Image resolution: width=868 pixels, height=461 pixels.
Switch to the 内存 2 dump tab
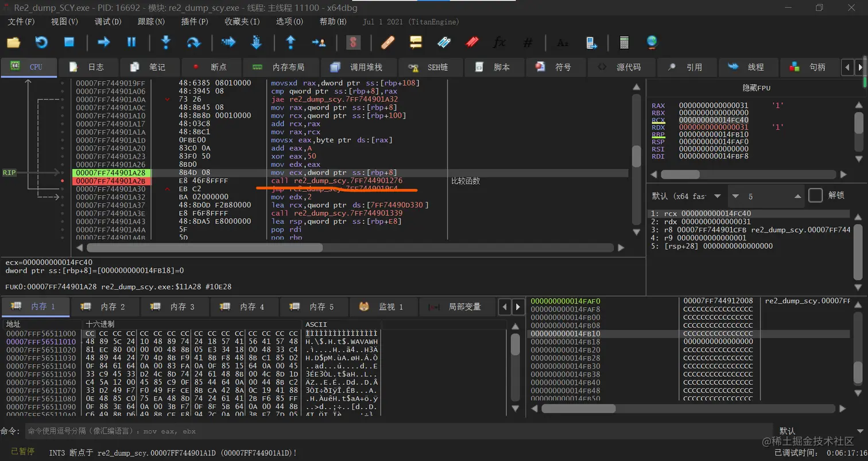[106, 307]
